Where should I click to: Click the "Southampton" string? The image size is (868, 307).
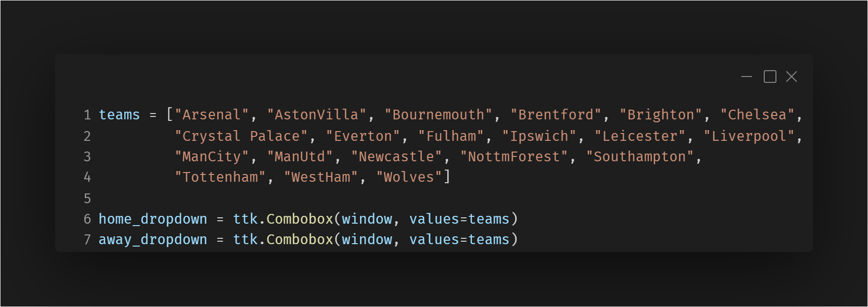coord(640,157)
